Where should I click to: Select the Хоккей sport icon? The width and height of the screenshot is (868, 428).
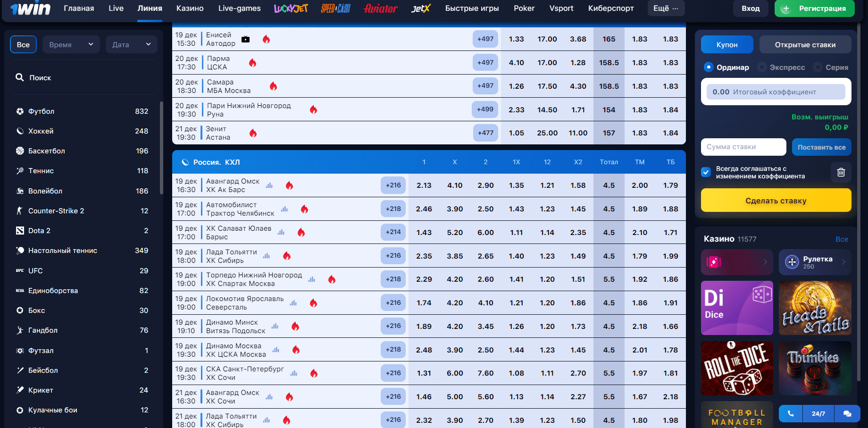(20, 131)
